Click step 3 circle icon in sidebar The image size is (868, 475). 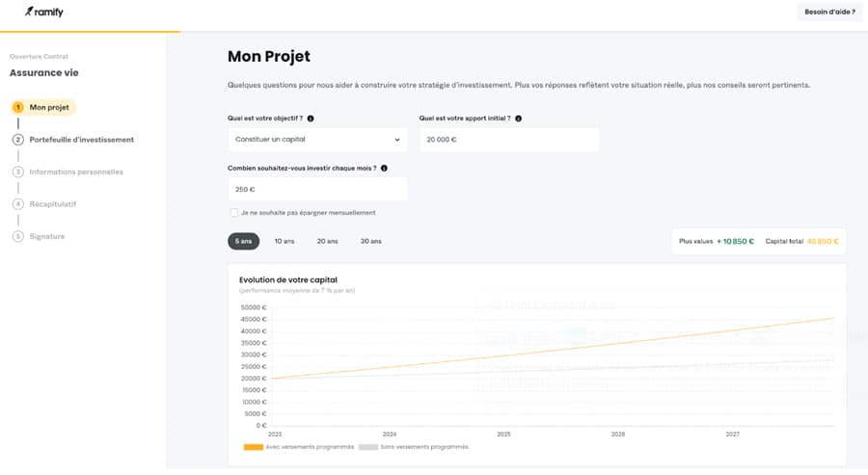tap(18, 172)
